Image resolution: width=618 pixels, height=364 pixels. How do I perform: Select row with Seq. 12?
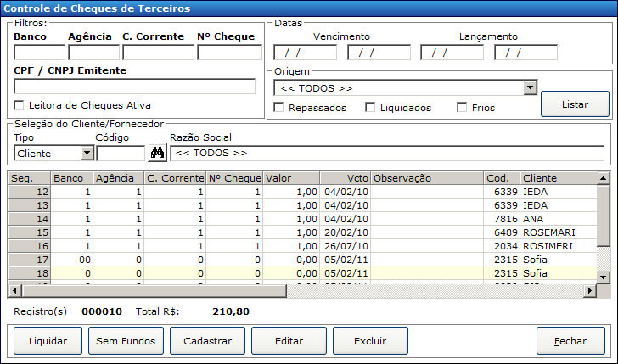point(303,192)
